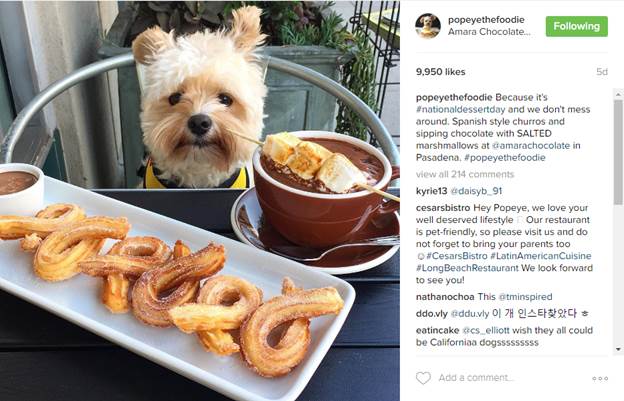
Task: Open 9,950 likes list
Action: (x=441, y=72)
